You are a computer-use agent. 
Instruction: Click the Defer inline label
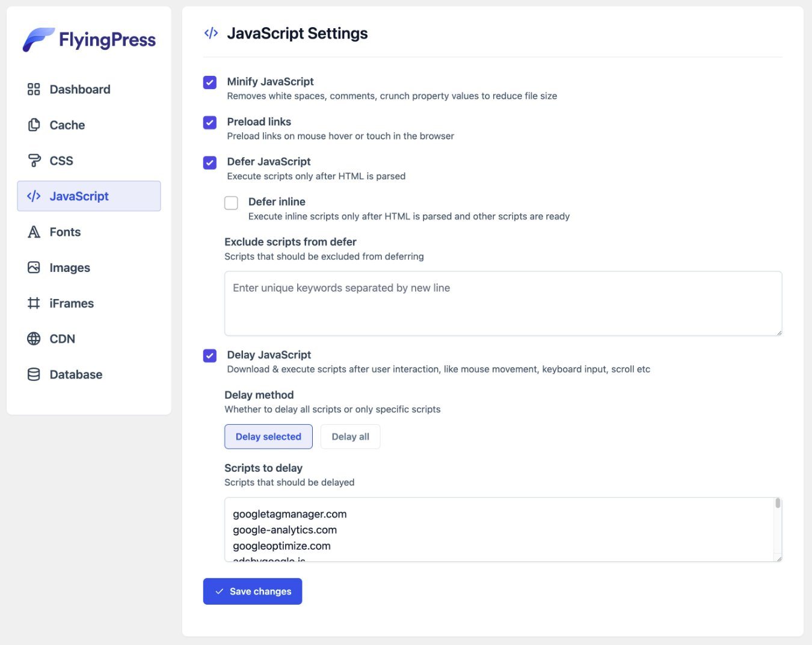[x=277, y=202]
